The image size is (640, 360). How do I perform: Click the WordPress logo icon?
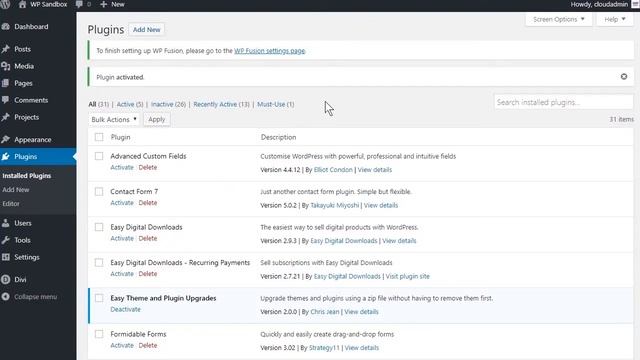click(5, 4)
